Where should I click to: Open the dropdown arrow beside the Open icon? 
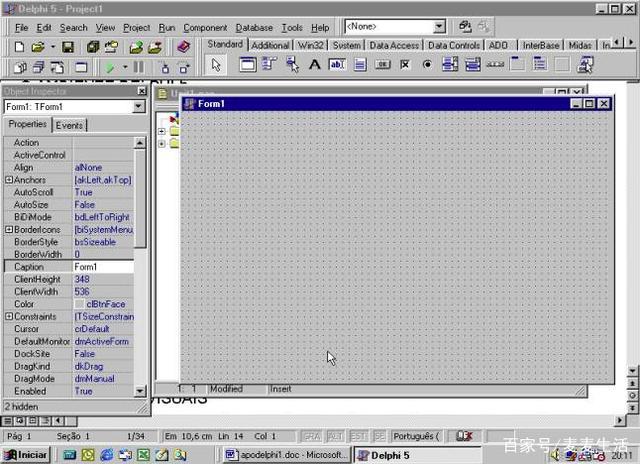click(53, 47)
